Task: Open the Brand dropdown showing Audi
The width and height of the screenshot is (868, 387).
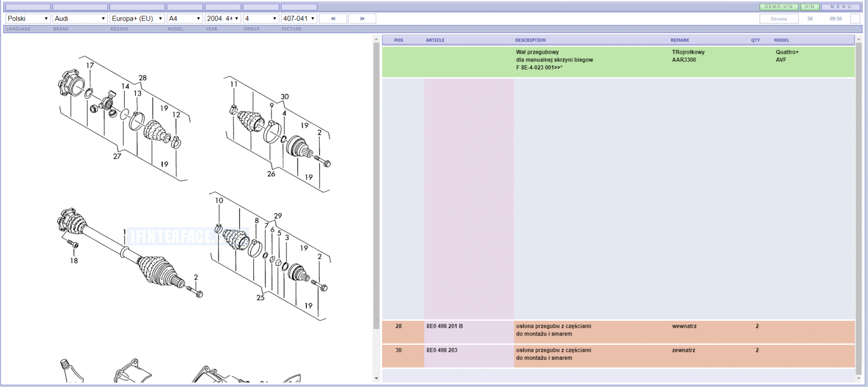Action: coord(80,18)
